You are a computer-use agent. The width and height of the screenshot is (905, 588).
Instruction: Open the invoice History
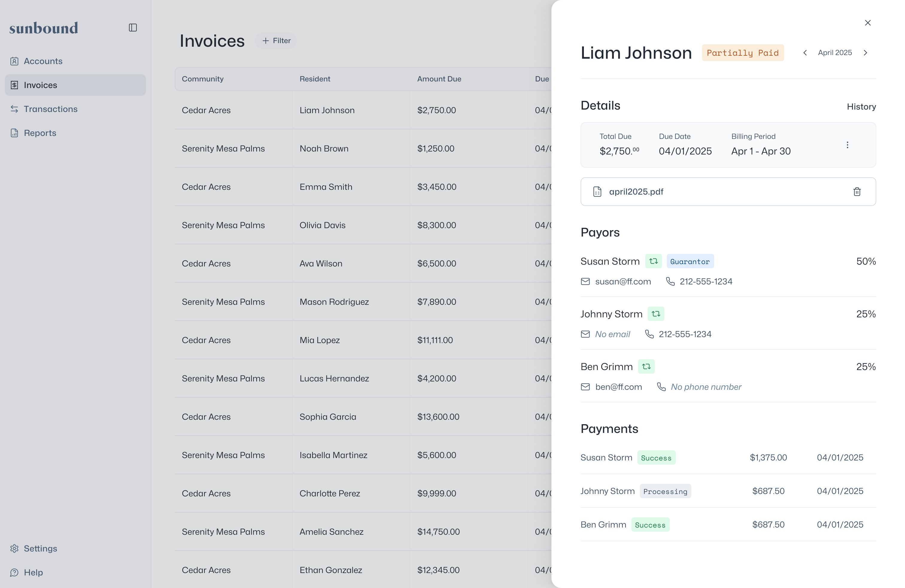pos(861,107)
